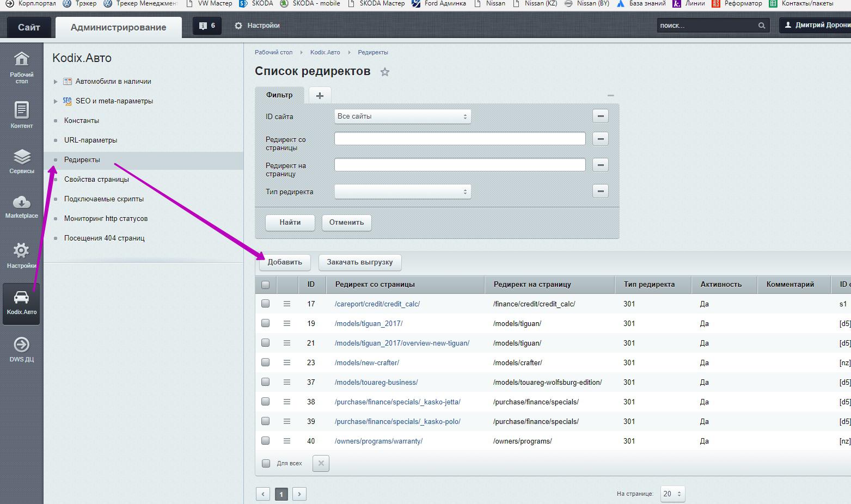Go to the next results page
Image resolution: width=851 pixels, height=504 pixels.
coord(299,494)
